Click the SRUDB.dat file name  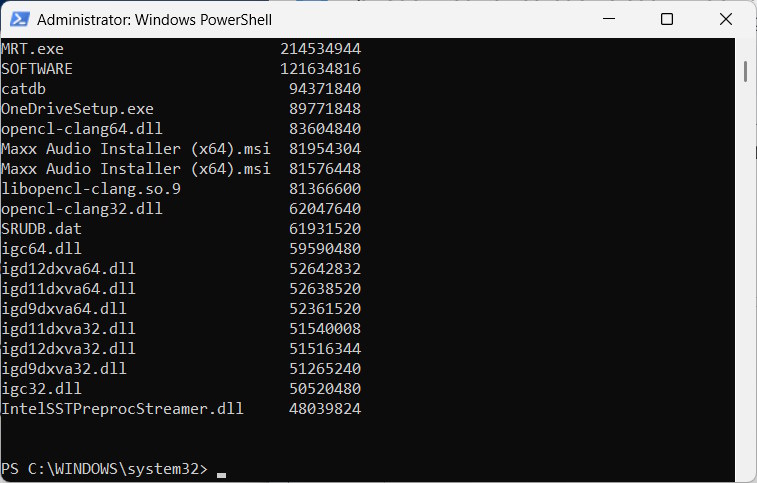point(42,228)
